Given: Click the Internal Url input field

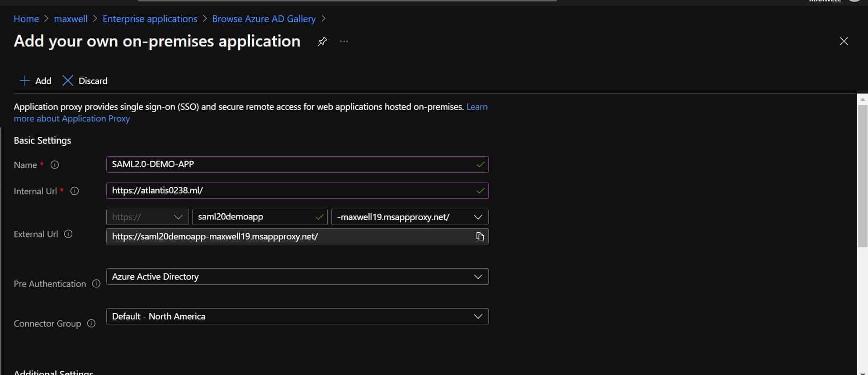Looking at the screenshot, I should (297, 191).
